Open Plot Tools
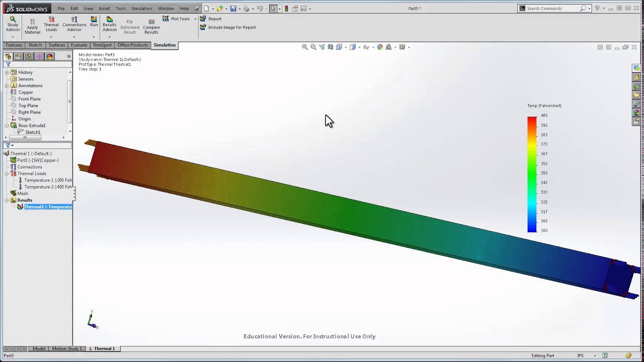644x362 pixels. click(176, 19)
